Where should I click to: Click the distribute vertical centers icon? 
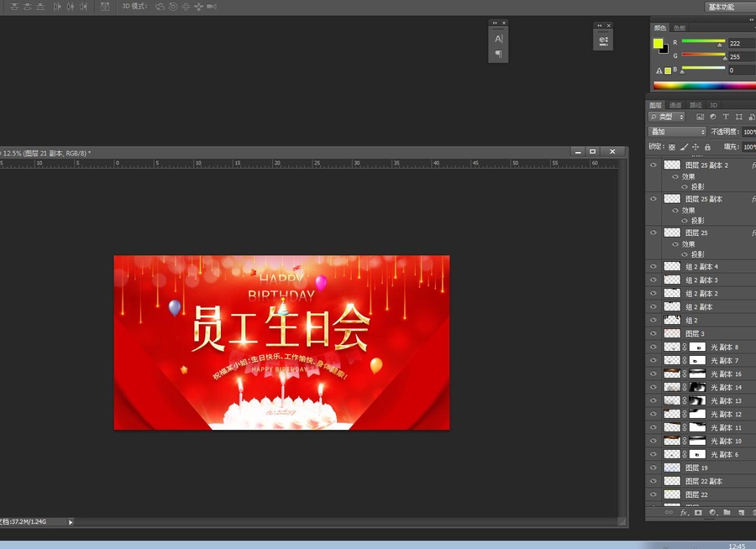point(28,7)
